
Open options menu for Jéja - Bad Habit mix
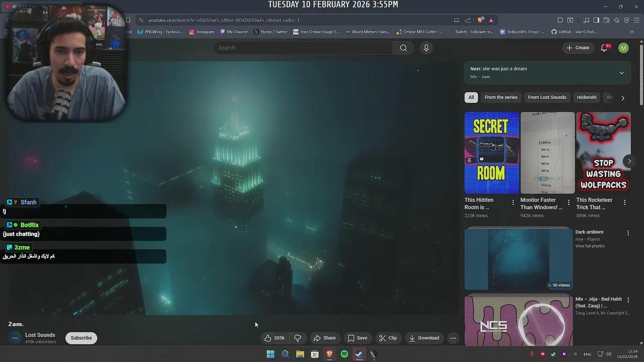pos(628,300)
